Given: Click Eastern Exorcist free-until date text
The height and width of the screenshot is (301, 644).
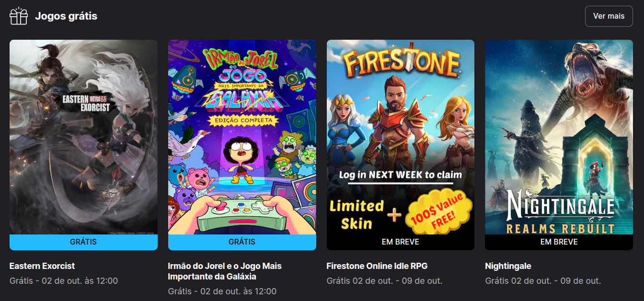Looking at the screenshot, I should pyautogui.click(x=64, y=281).
